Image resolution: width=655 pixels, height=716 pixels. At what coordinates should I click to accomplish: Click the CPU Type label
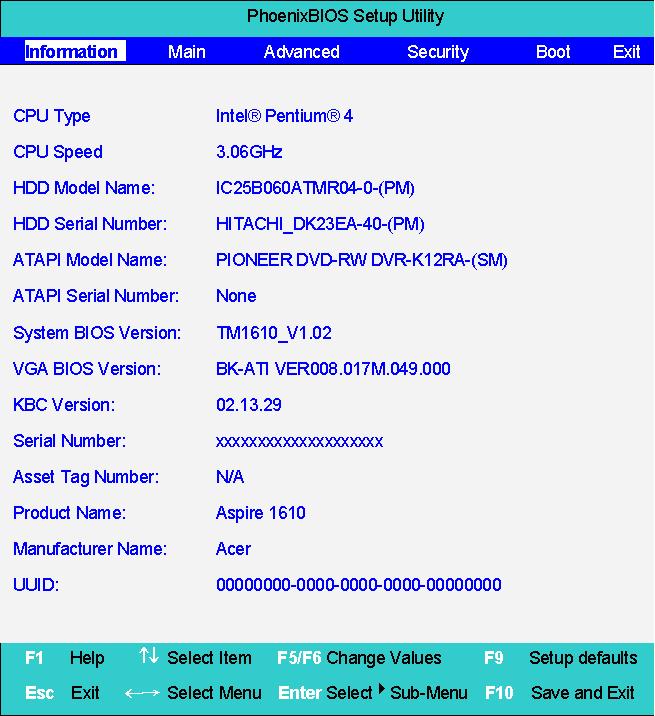52,116
